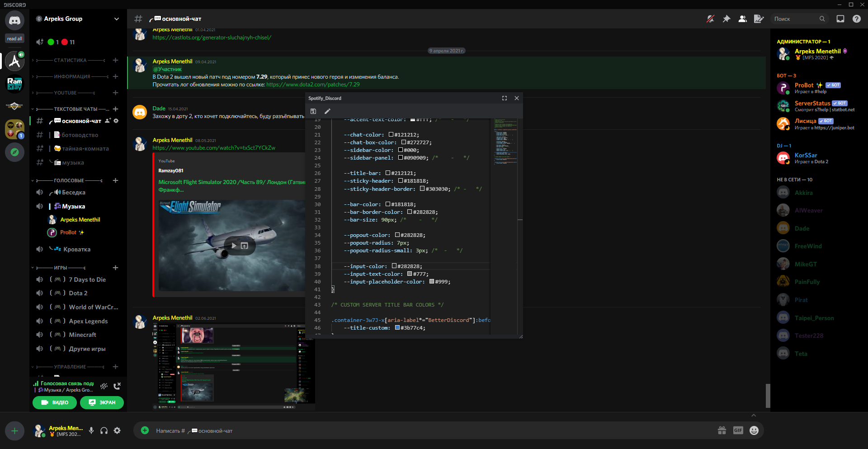This screenshot has width=868, height=449.
Task: Start screen sharing with the ЭКРАН button
Action: [x=102, y=402]
